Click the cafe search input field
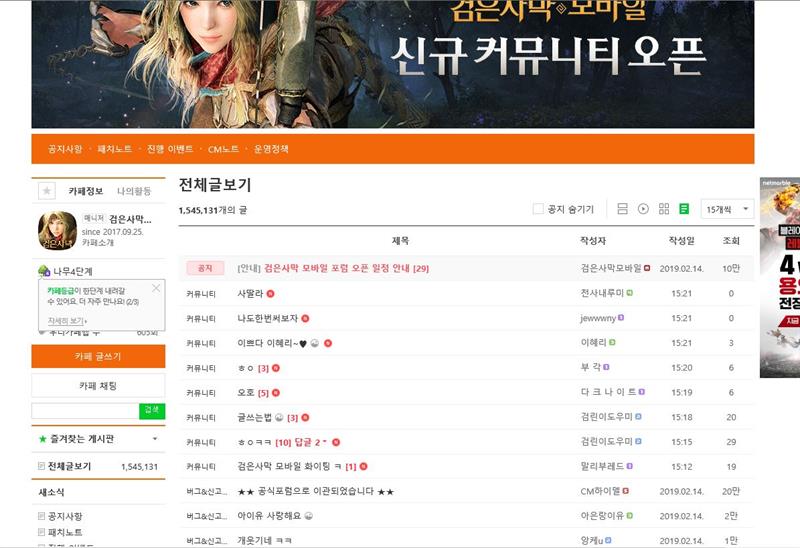 [85, 411]
